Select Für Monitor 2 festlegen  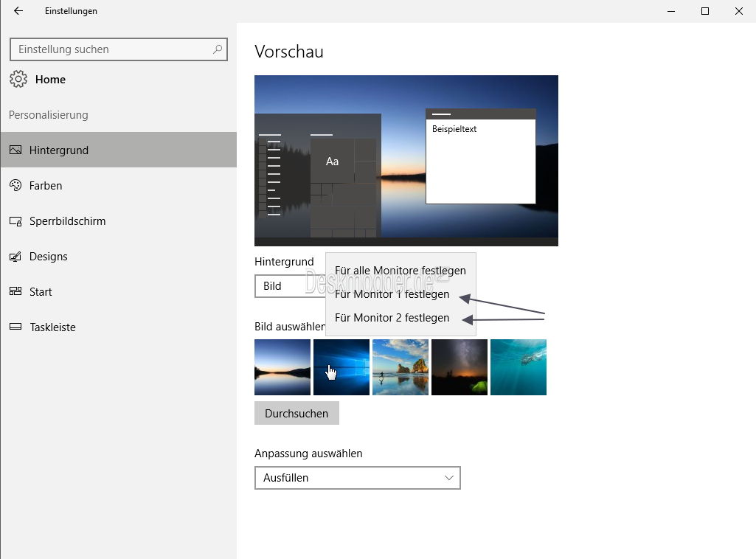pos(392,318)
